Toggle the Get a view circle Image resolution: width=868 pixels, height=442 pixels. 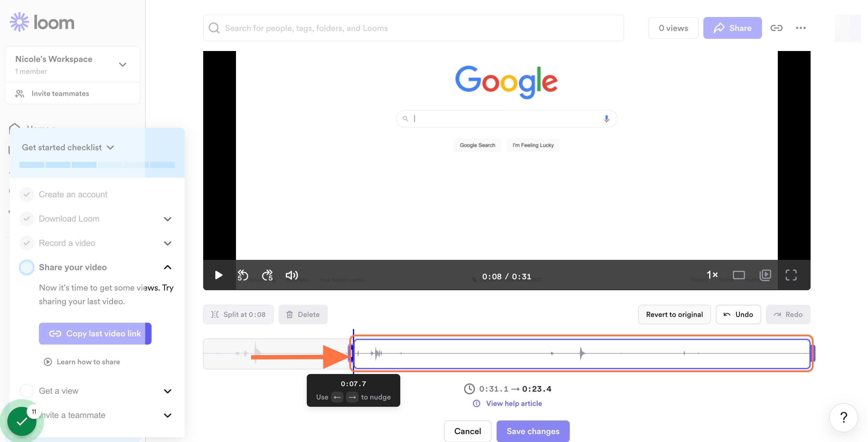click(27, 391)
